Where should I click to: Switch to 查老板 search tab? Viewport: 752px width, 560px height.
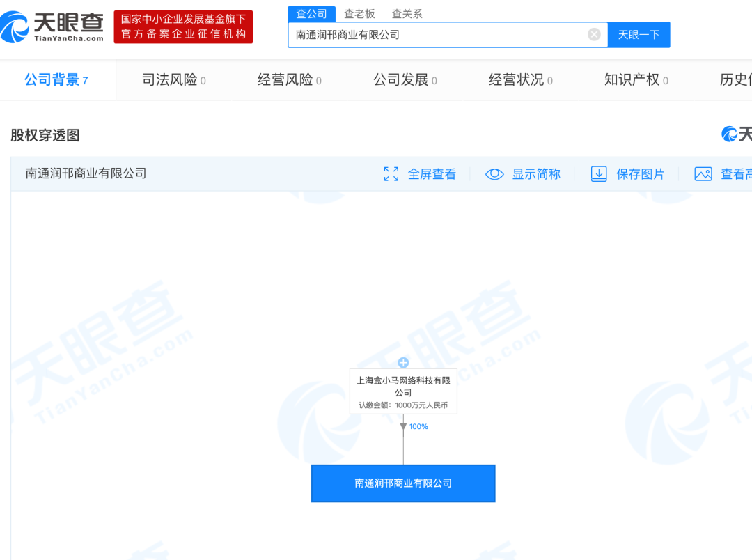click(x=359, y=13)
